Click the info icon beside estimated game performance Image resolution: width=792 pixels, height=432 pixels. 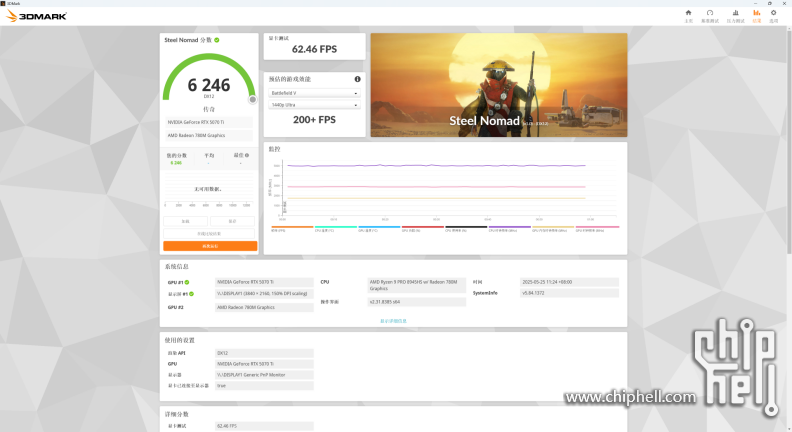(x=358, y=79)
